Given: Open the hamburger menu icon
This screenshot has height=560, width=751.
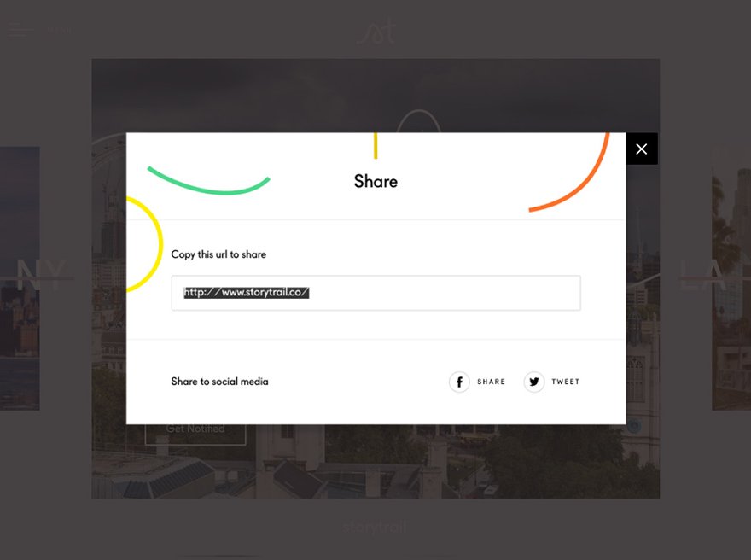Looking at the screenshot, I should coord(20,29).
